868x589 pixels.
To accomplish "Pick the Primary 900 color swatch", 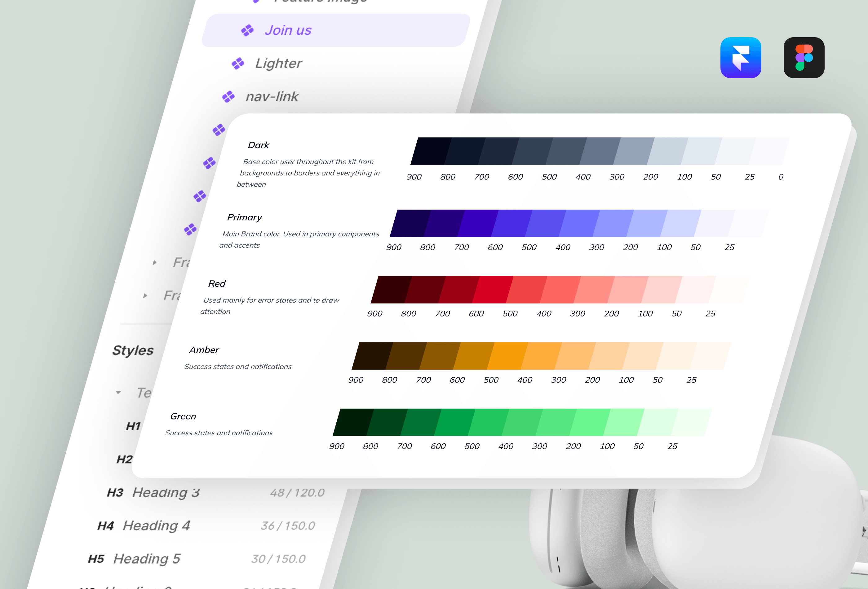I will [410, 223].
